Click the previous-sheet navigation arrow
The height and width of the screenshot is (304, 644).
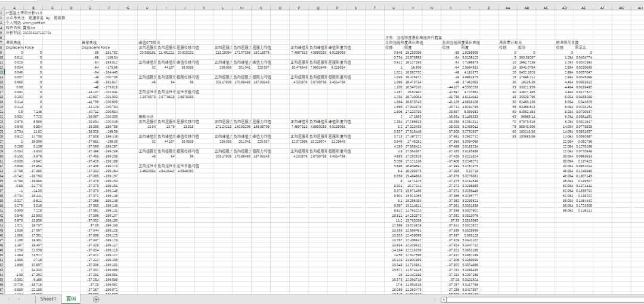[x=8, y=299]
